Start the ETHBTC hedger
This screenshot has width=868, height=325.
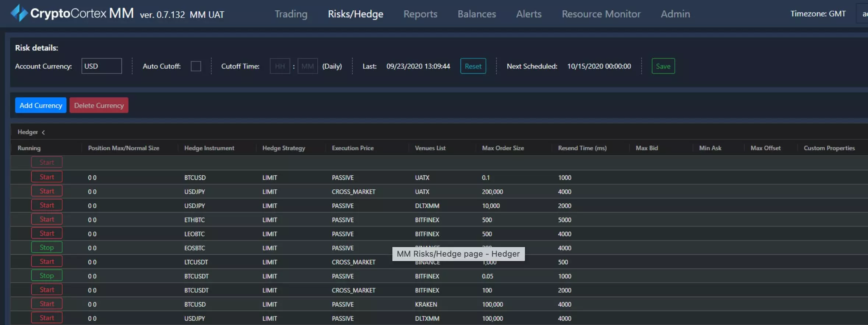click(x=47, y=219)
